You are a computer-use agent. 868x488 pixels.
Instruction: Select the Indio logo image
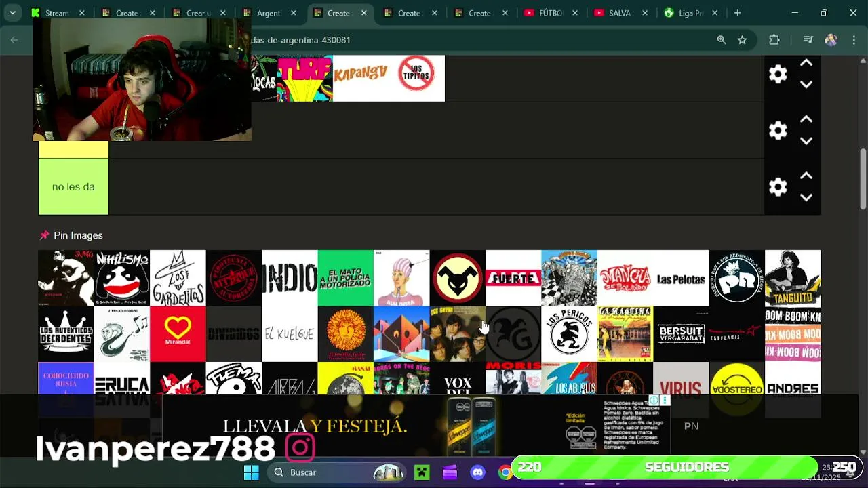tap(290, 278)
